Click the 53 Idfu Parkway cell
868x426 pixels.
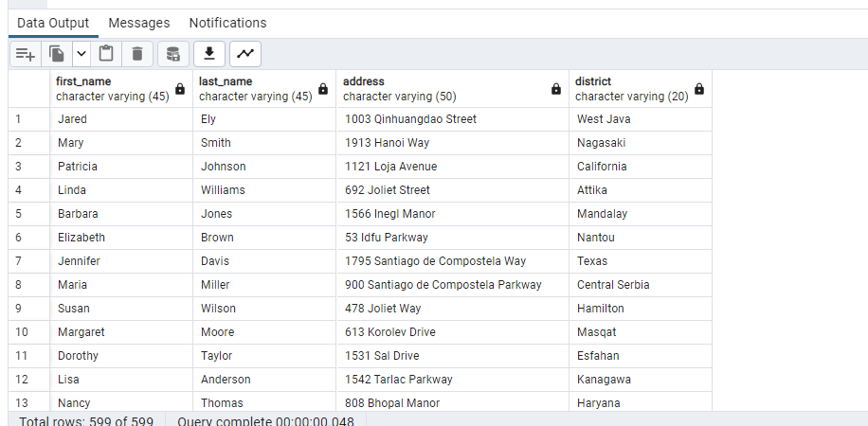(452, 238)
